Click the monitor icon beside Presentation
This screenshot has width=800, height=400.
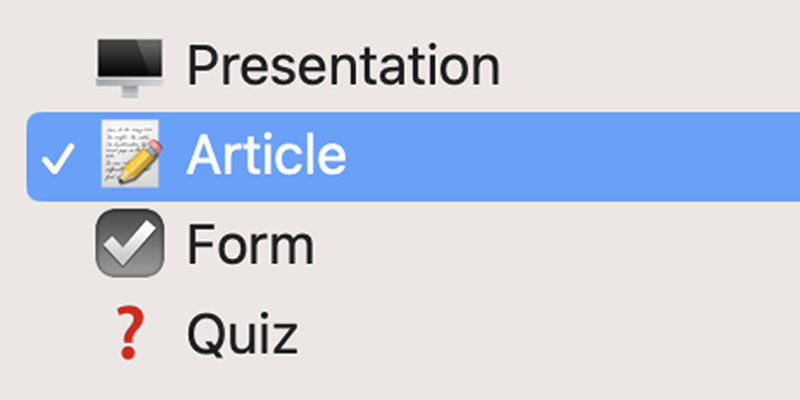(x=130, y=67)
